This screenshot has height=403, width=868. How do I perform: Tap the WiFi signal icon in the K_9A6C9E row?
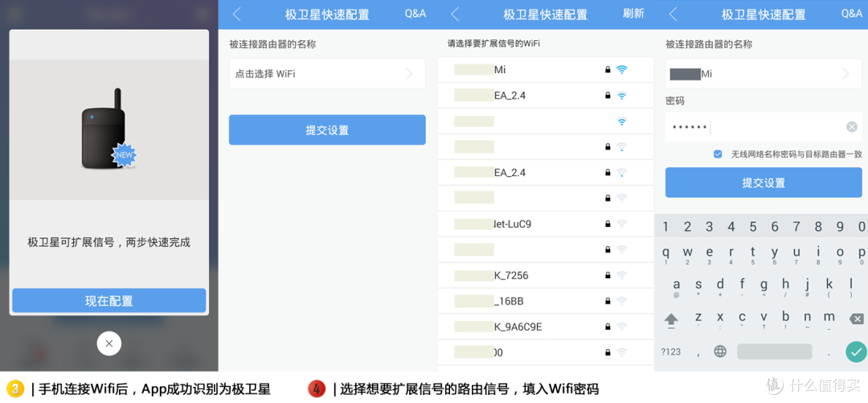point(621,327)
